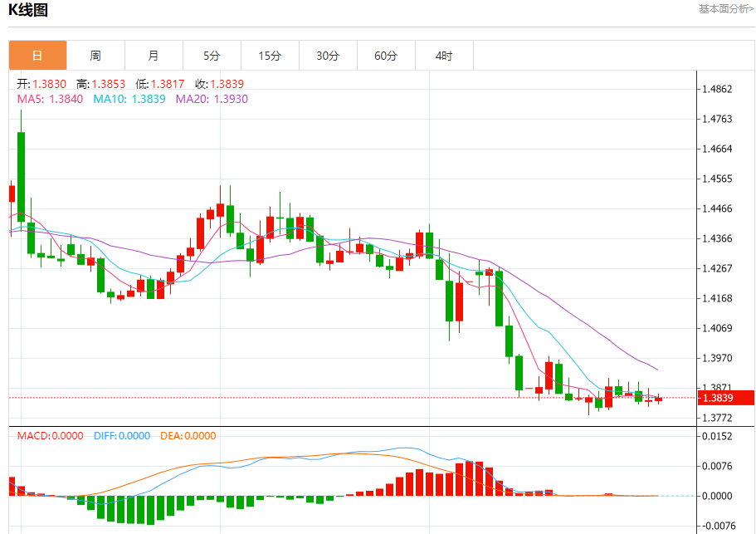Open the 15分 interval tab
The image size is (756, 534).
(270, 56)
